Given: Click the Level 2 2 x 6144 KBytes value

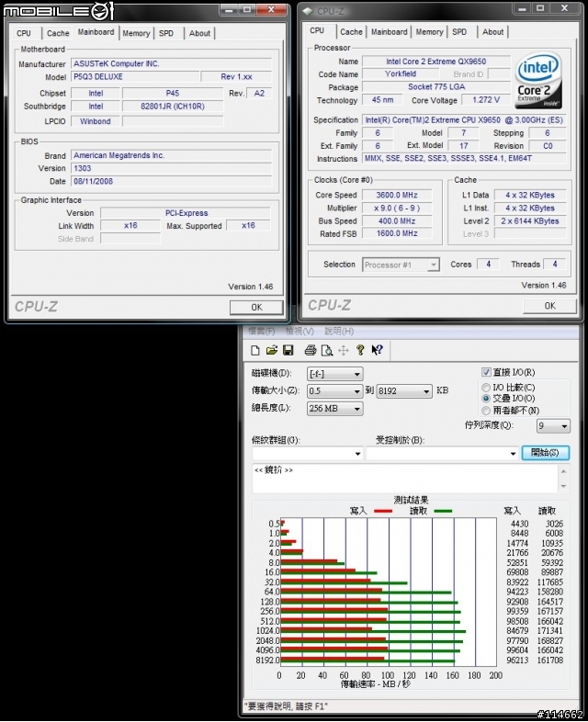Looking at the screenshot, I should pos(529,221).
